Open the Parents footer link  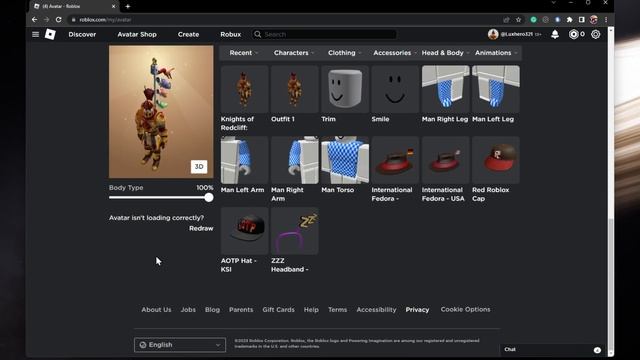(x=241, y=309)
